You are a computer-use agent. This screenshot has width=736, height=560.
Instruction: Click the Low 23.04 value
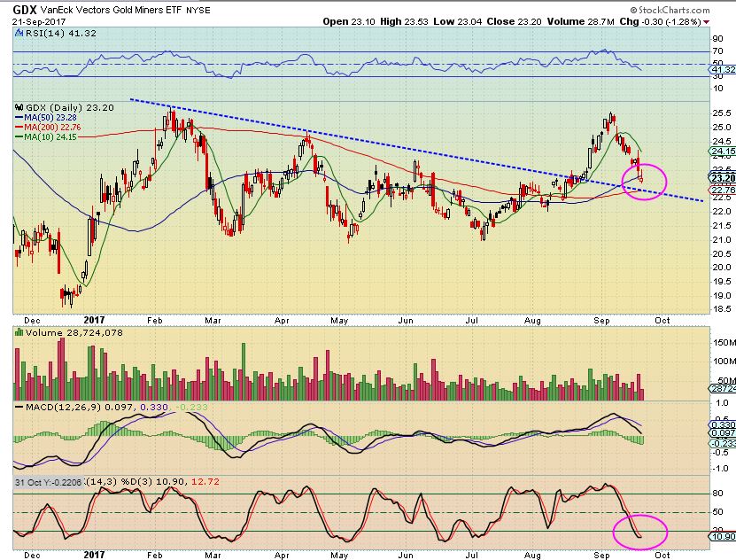point(458,21)
